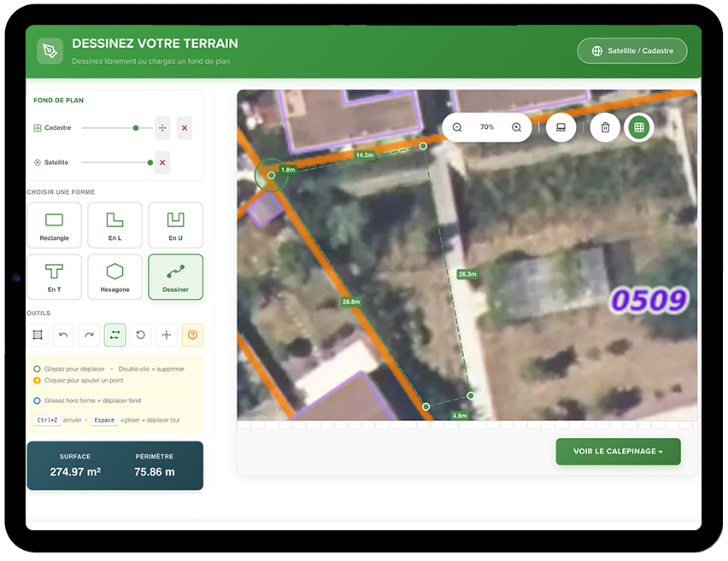
Task: Adjust the Satellite opacity slider
Action: click(150, 162)
